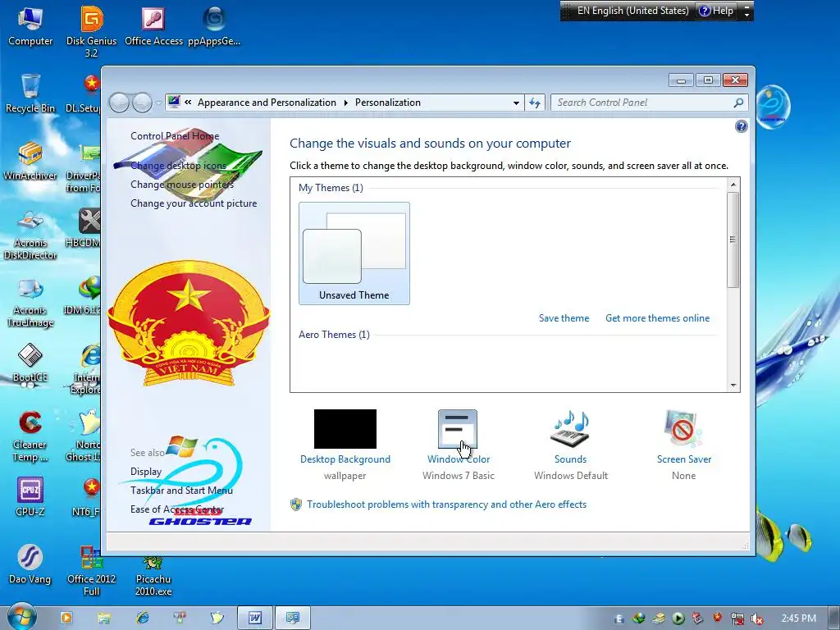
Task: Click the blue help question mark icon
Action: tap(741, 126)
